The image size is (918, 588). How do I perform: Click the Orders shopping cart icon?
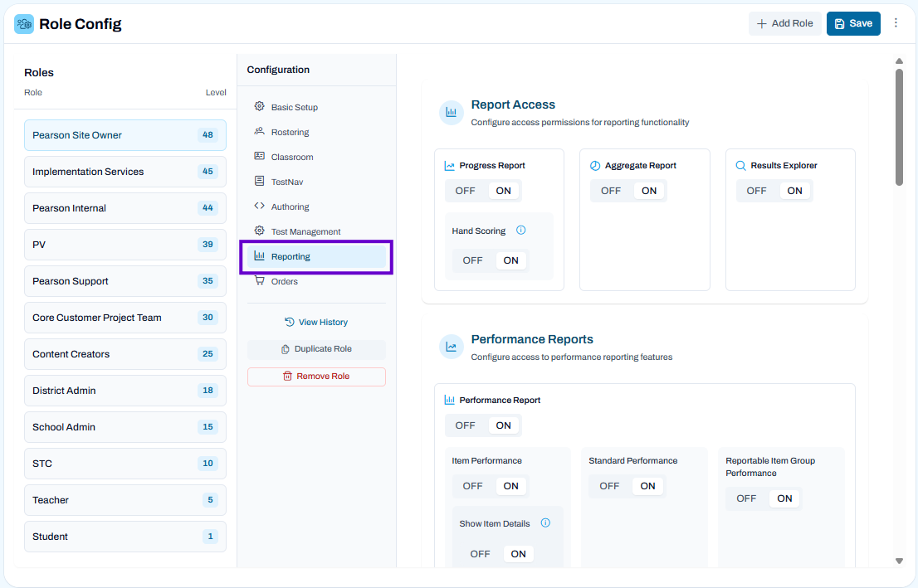point(259,280)
